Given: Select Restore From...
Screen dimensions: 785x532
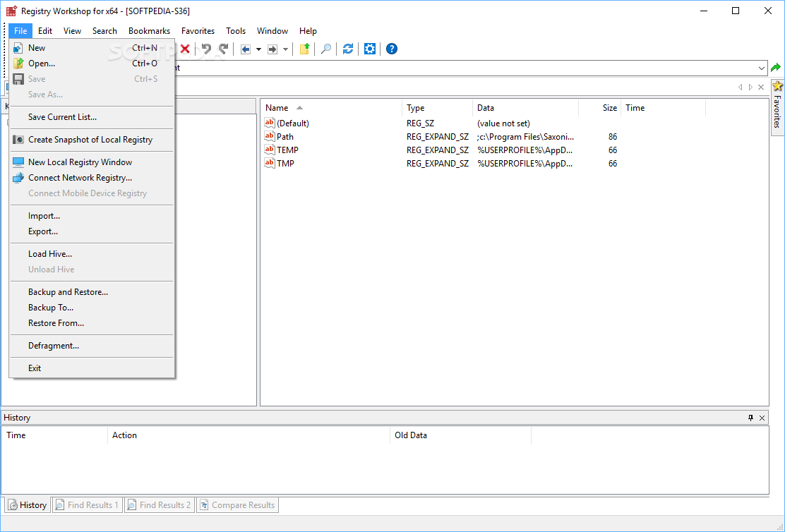Looking at the screenshot, I should point(92,323).
